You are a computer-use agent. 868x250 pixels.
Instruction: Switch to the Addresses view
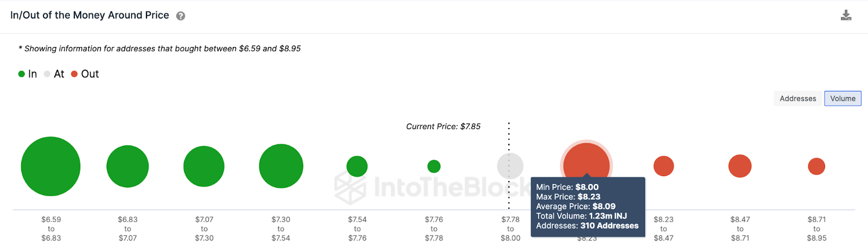[x=797, y=99]
